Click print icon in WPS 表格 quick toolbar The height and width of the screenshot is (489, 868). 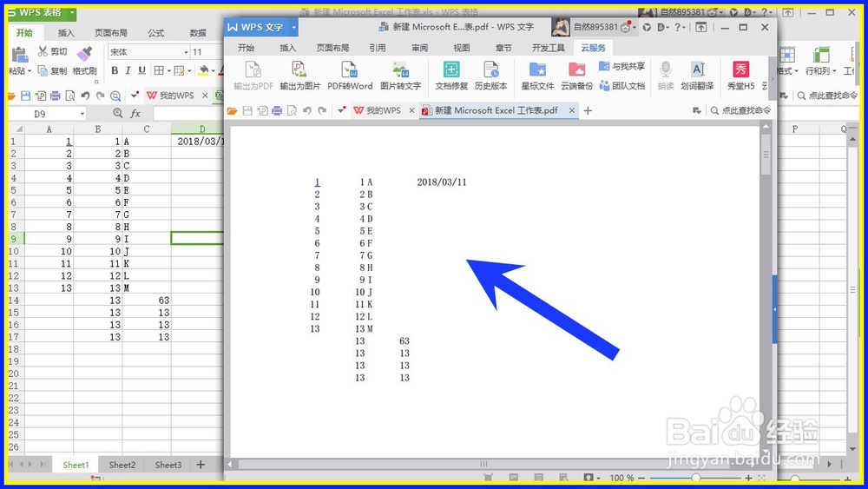[x=56, y=96]
